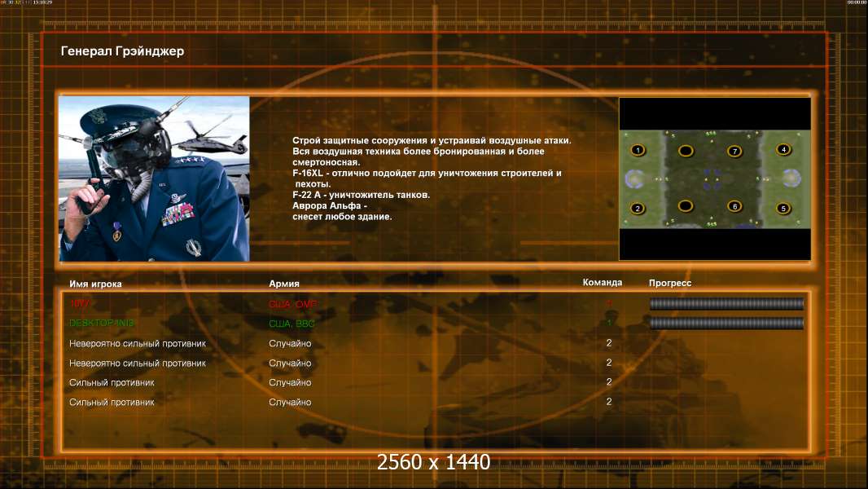This screenshot has height=489, width=868.
Task: Click the loading progress bar in the США, ОМП row
Action: 726,303
